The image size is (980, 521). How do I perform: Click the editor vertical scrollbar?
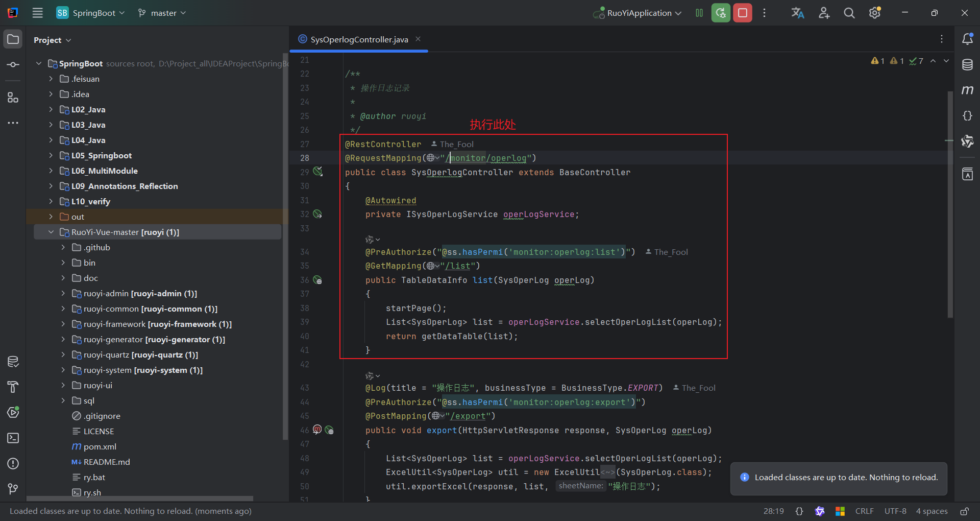(950, 204)
